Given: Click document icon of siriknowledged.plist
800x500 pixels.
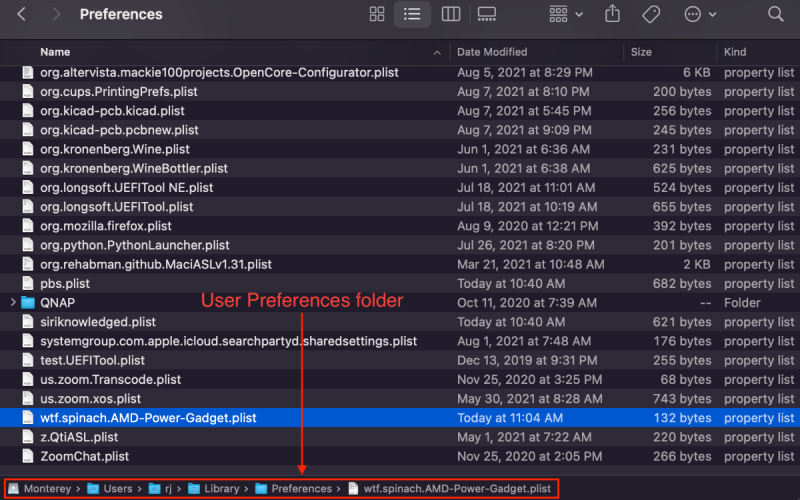Looking at the screenshot, I should coord(28,322).
